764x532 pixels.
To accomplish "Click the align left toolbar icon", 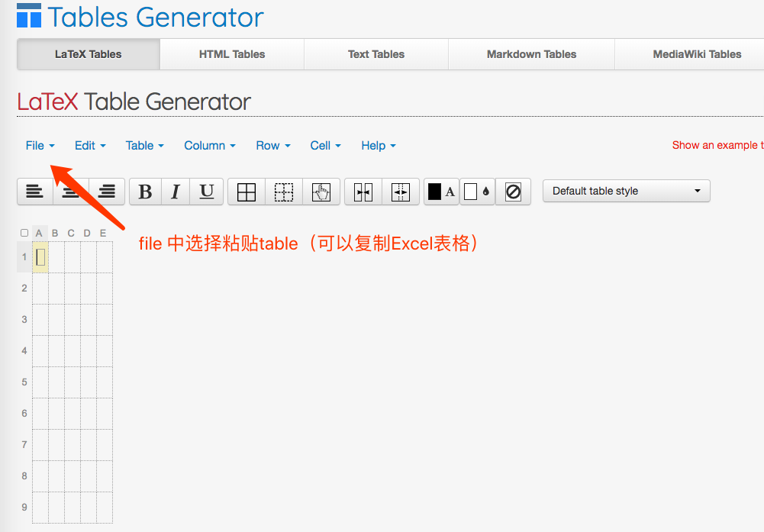I will tap(34, 192).
